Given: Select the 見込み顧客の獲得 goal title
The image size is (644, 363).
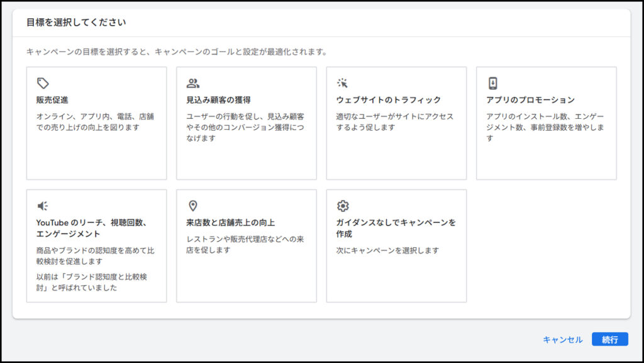Looking at the screenshot, I should click(x=218, y=100).
